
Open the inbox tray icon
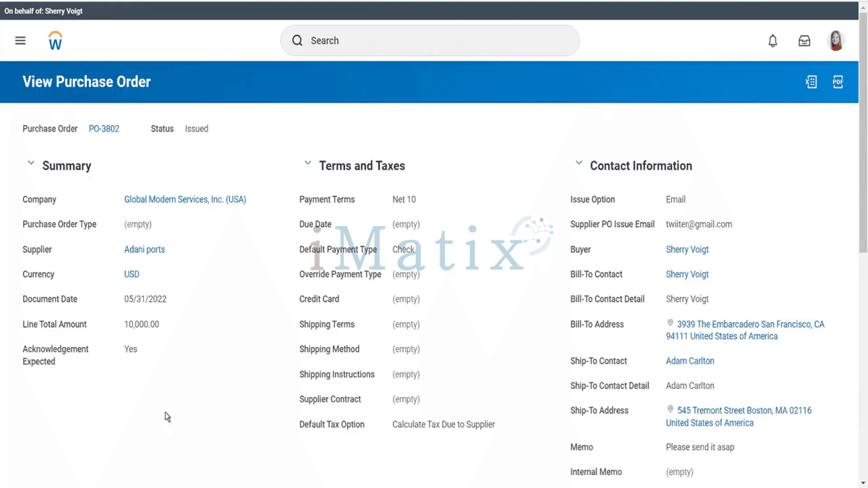pyautogui.click(x=804, y=41)
